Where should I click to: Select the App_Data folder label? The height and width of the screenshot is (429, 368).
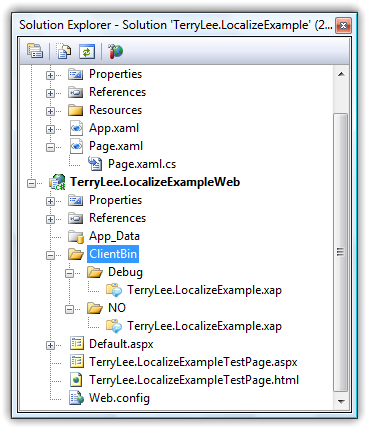(114, 236)
